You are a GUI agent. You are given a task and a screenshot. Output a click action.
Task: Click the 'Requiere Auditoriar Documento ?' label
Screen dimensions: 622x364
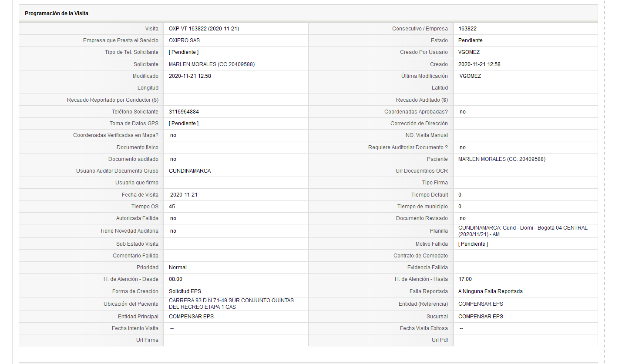click(408, 147)
